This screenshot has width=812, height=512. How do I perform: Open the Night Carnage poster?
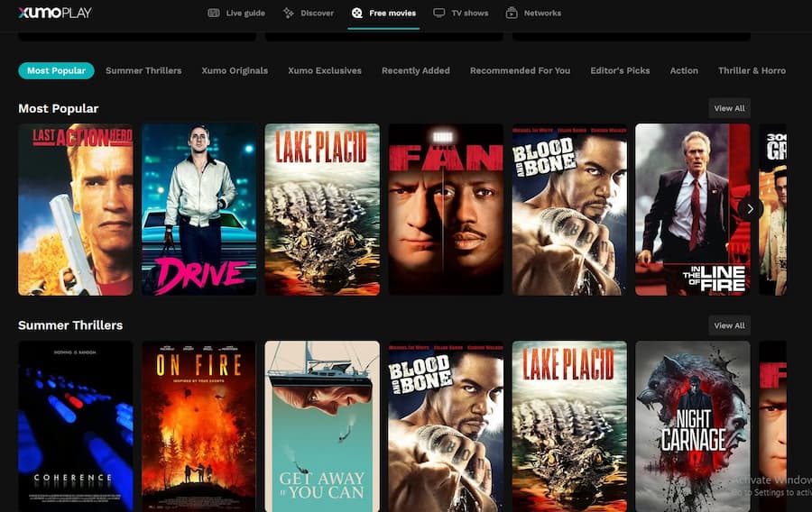point(692,426)
